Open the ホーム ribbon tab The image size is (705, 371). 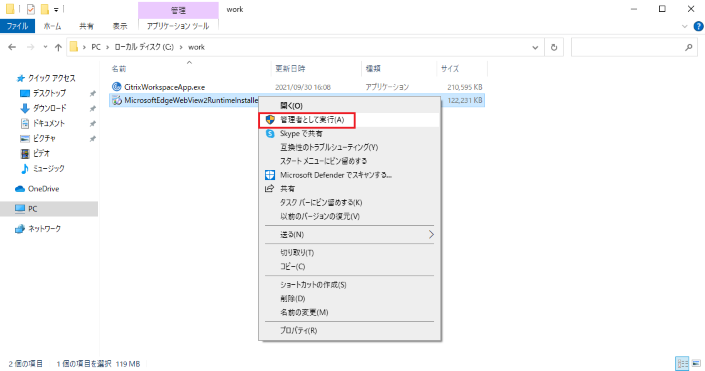click(x=52, y=26)
